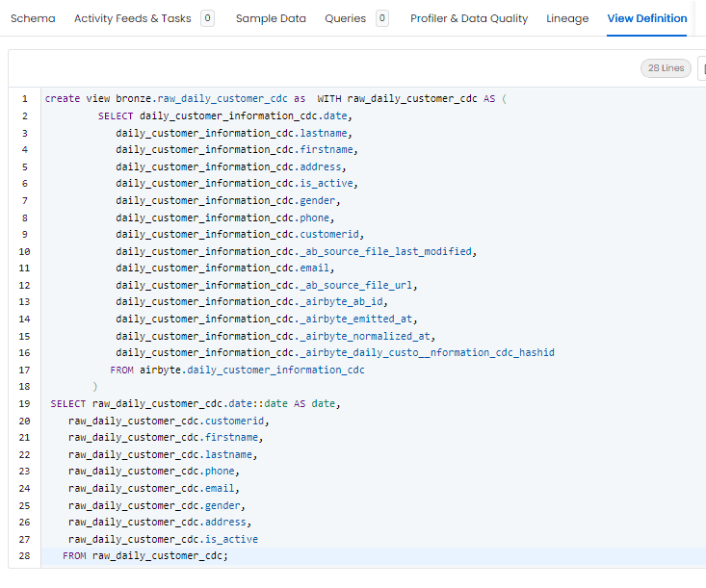Click line number 17 in gutter
This screenshot has height=588, width=706.
click(24, 371)
